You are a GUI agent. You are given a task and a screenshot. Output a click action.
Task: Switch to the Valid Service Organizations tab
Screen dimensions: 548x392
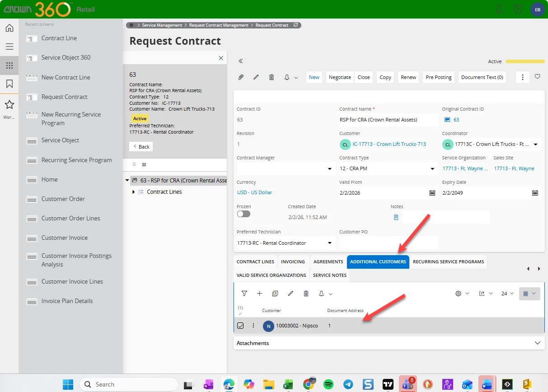click(272, 275)
